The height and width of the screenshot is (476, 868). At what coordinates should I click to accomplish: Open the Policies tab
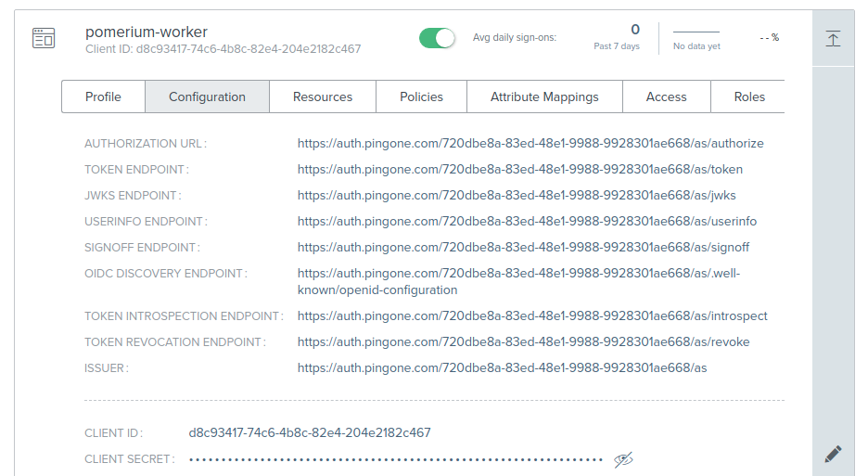(x=421, y=96)
